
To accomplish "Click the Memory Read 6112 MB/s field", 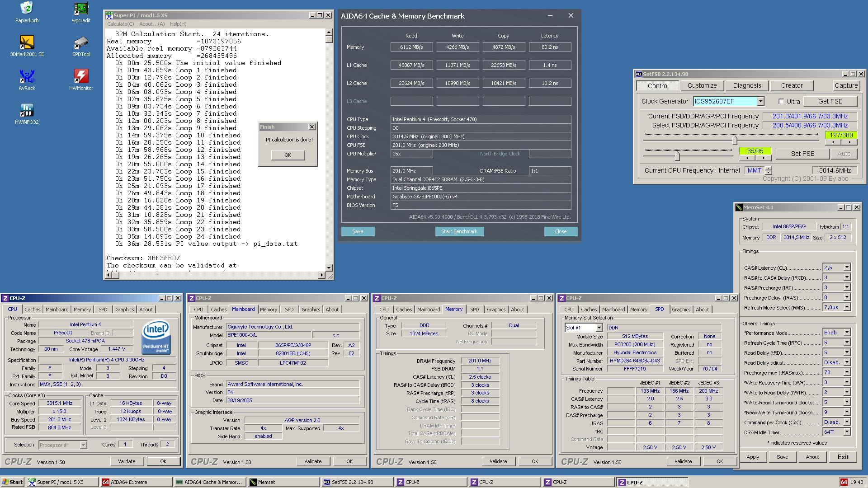I will [x=411, y=47].
